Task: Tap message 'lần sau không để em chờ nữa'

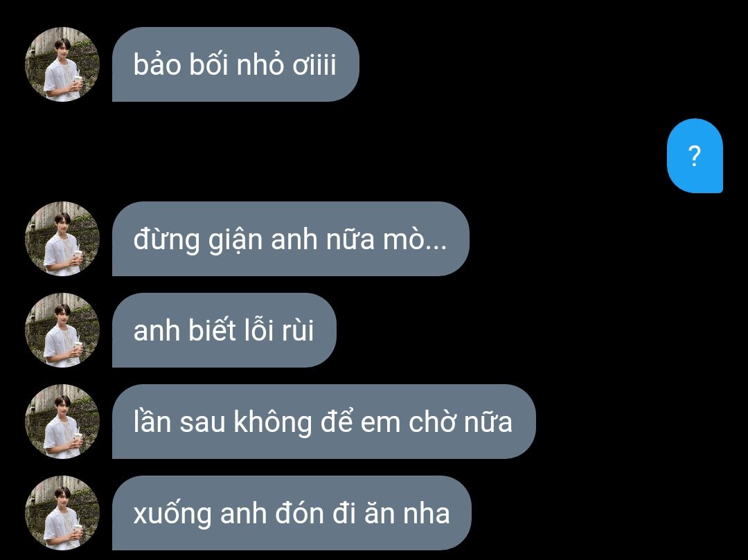Action: (324, 422)
